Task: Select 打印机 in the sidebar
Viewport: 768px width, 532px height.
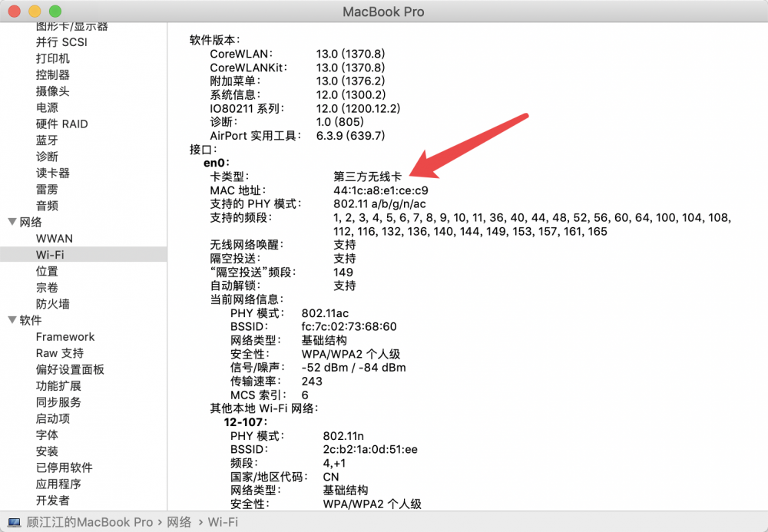Action: coord(52,58)
